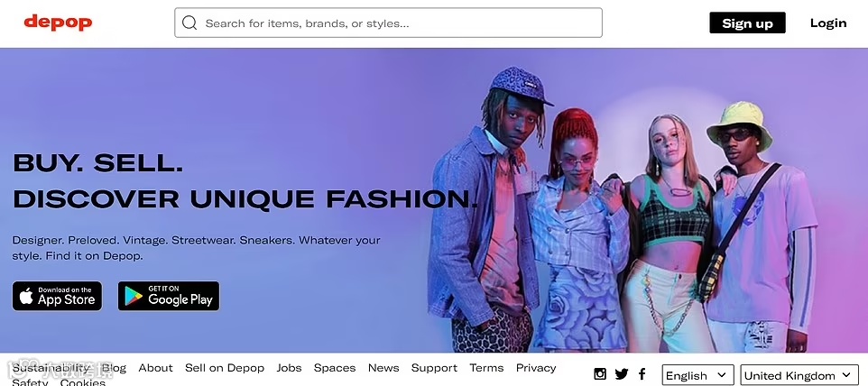Go to Sell on Depop link
This screenshot has height=386, width=868.
click(x=225, y=368)
